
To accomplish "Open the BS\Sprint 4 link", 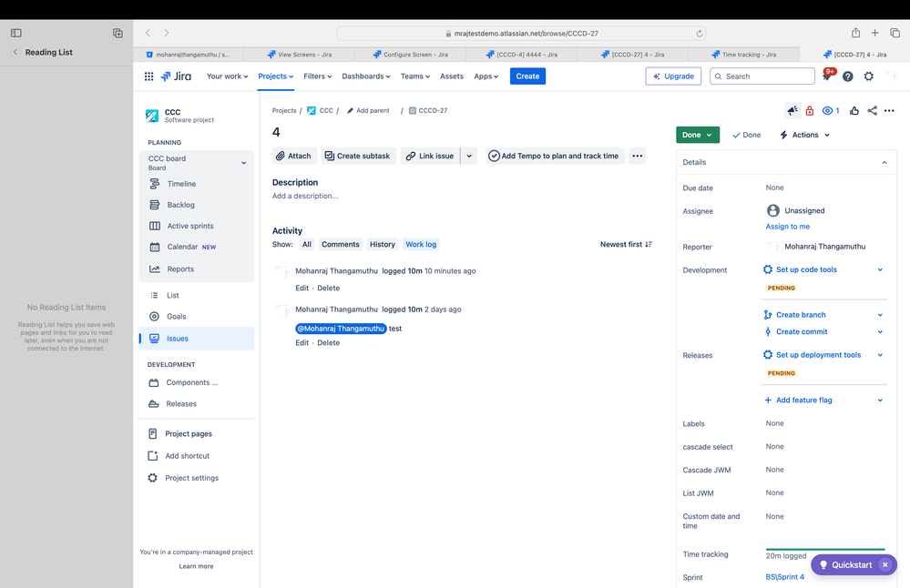I will (x=784, y=577).
